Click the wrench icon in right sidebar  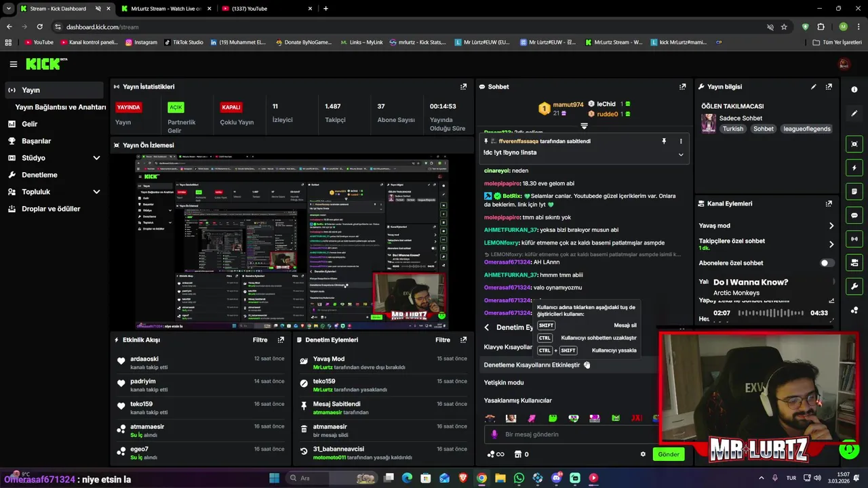[854, 286]
